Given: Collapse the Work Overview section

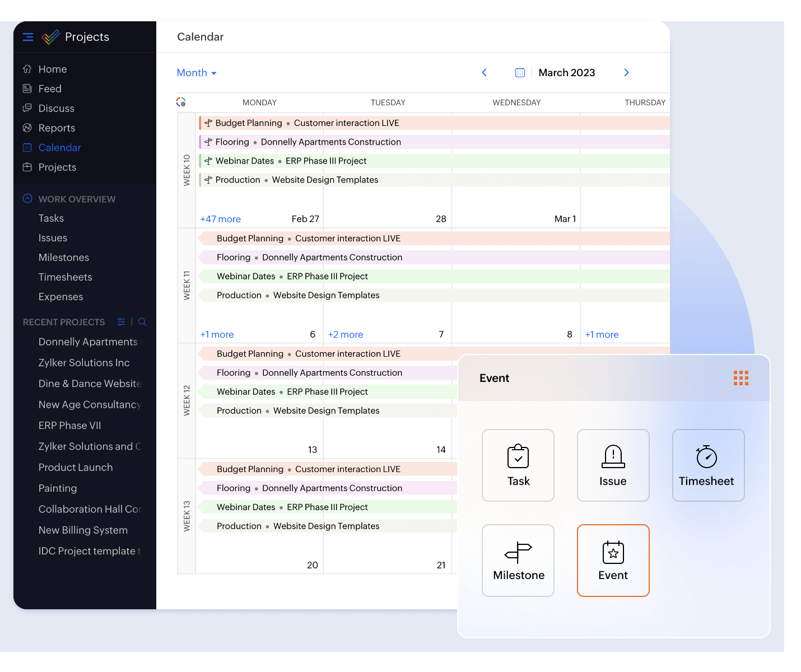Looking at the screenshot, I should click(27, 198).
